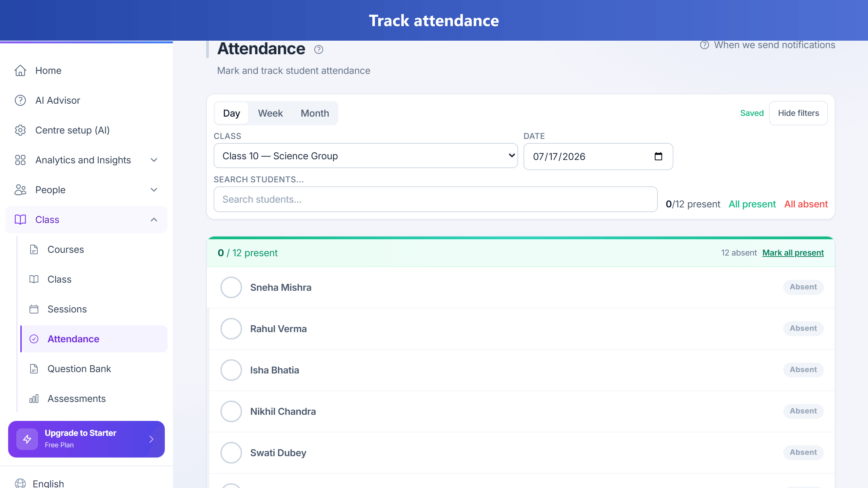The image size is (868, 488).
Task: Click the lightning bolt upgrade icon
Action: point(27,439)
